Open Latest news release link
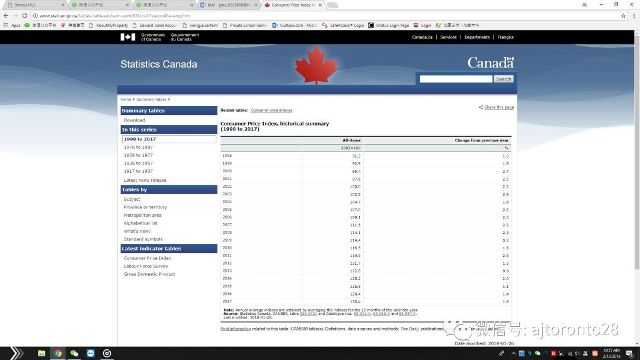This screenshot has width=640, height=360. tap(145, 180)
